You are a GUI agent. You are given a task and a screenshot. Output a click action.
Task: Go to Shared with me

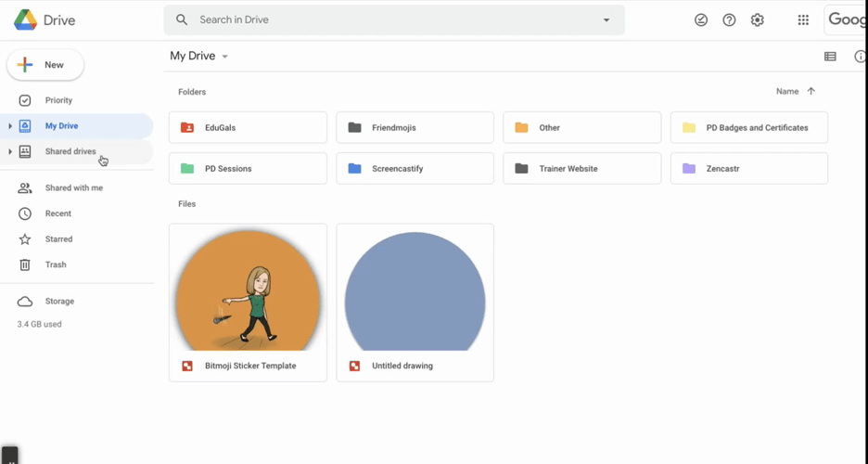(76, 187)
